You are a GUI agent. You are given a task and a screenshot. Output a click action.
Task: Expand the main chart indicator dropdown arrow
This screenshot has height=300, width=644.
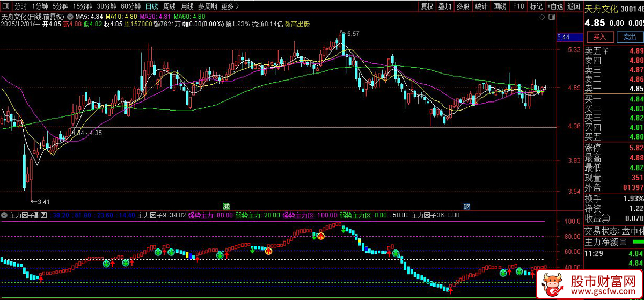coord(70,17)
